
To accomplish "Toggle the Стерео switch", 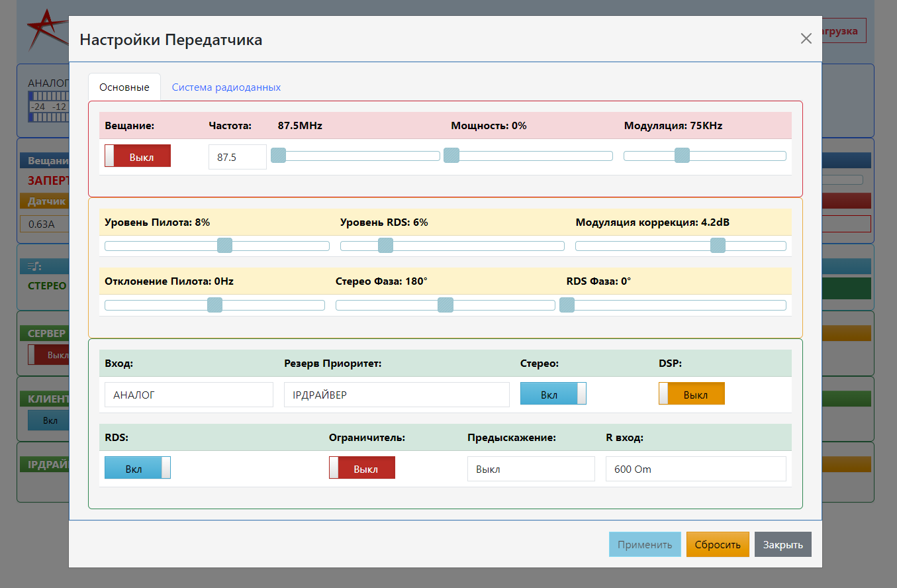I will tap(553, 393).
